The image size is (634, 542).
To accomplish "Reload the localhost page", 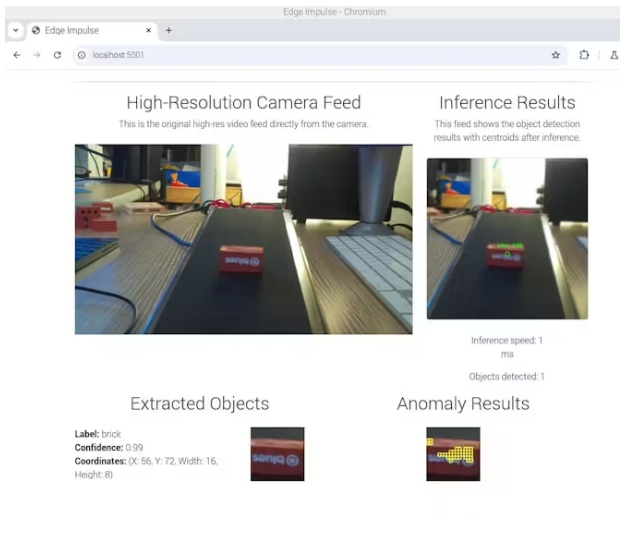I will coord(58,55).
